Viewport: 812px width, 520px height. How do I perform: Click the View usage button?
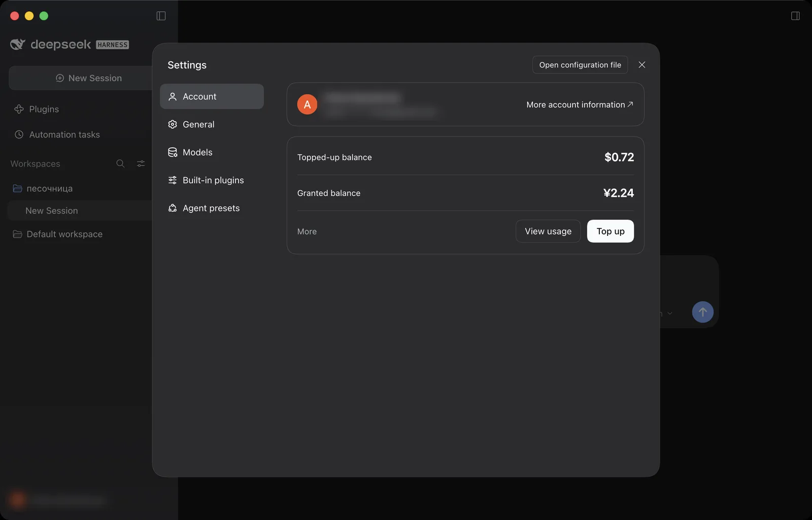548,231
